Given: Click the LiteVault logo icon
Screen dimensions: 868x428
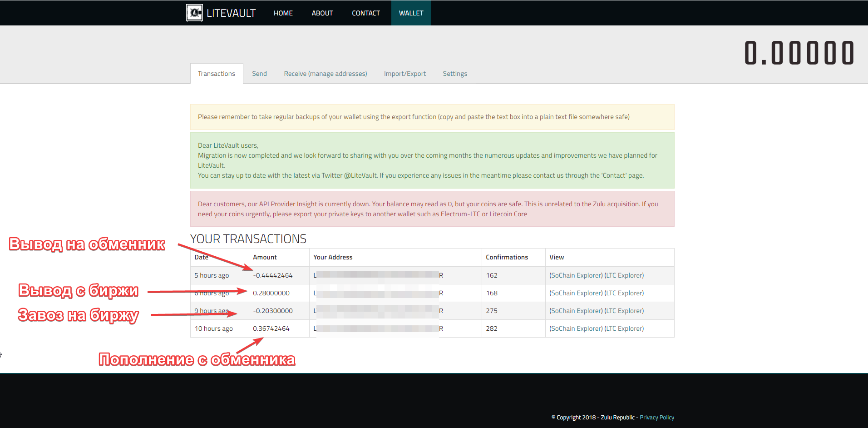Looking at the screenshot, I should 195,13.
